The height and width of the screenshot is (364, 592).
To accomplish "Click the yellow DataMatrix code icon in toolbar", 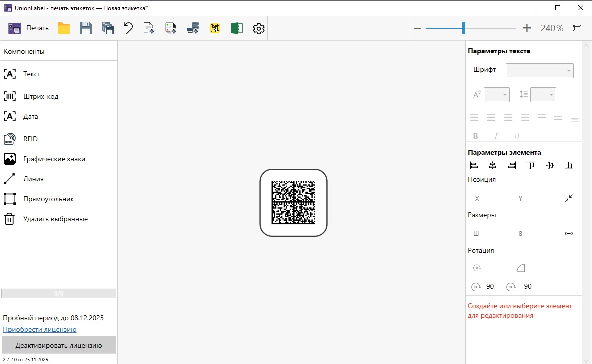I will [x=215, y=28].
